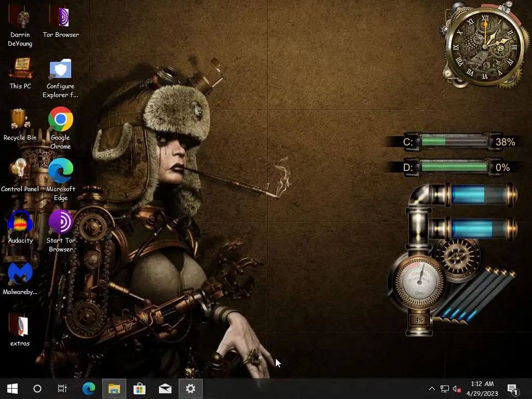Viewport: 532px width, 399px height.
Task: Open This PC desktop icon
Action: [20, 74]
